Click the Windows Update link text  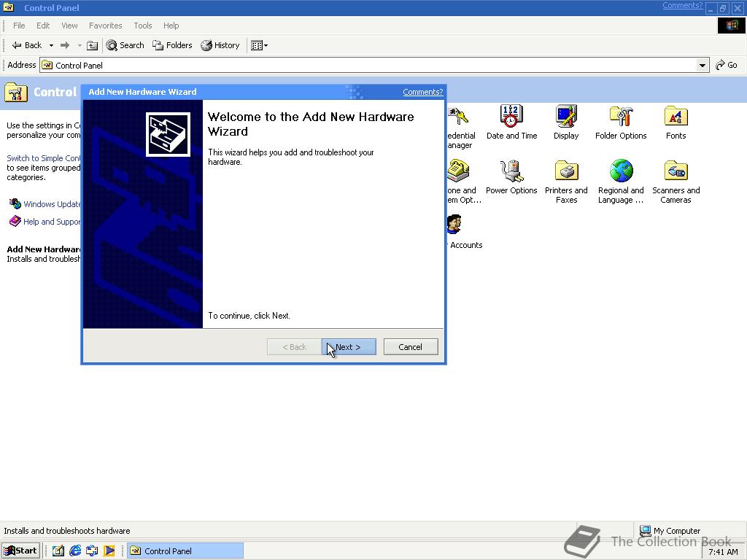[x=52, y=204]
